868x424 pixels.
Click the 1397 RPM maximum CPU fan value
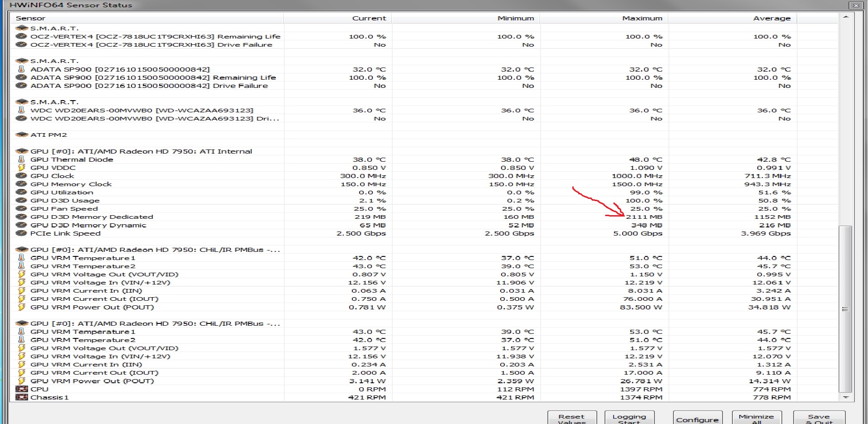(x=641, y=389)
